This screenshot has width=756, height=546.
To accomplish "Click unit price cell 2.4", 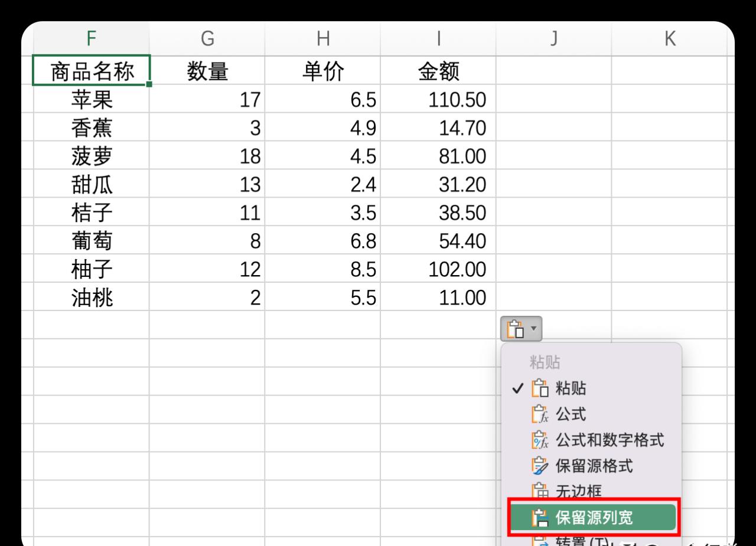I will click(322, 185).
